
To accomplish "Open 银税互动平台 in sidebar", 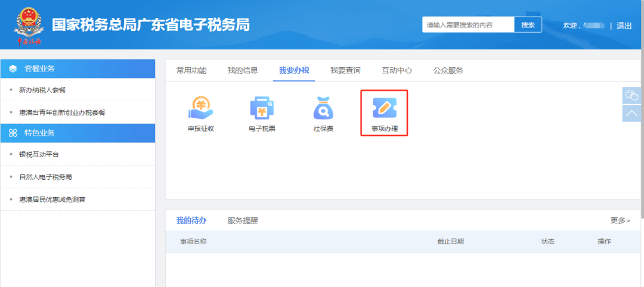I will (x=39, y=155).
